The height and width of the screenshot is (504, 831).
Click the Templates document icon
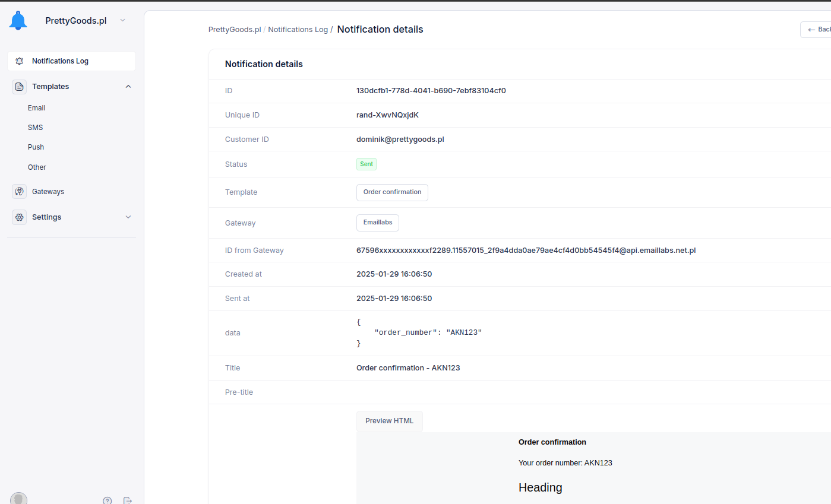pos(20,87)
